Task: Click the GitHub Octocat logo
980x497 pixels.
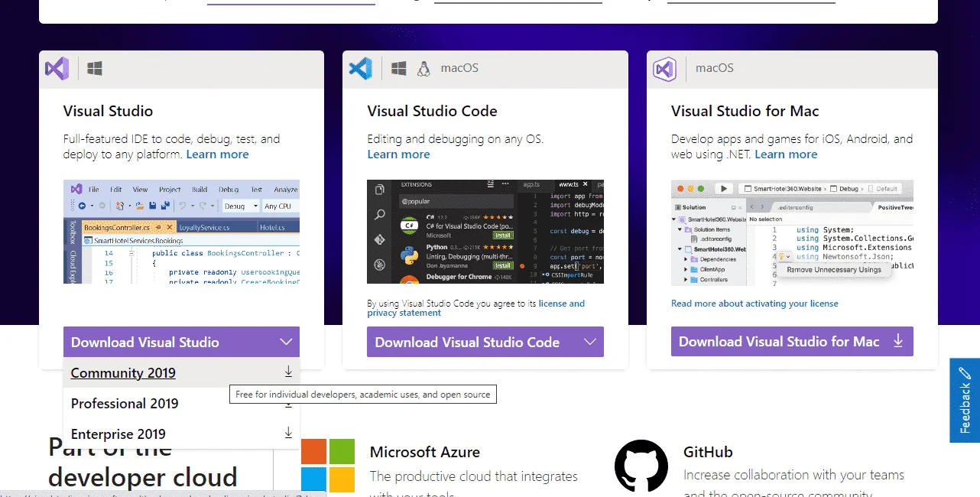Action: 641,466
